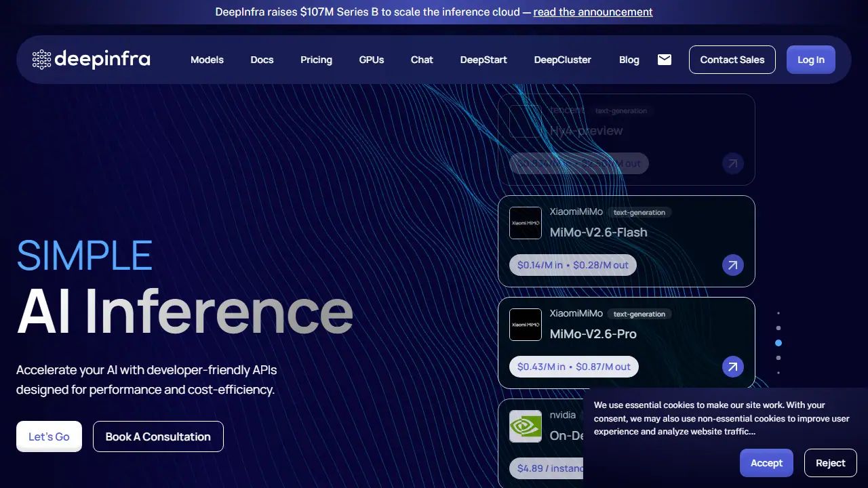Image resolution: width=868 pixels, height=488 pixels.
Task: Click the arrow icon on HY-preview card
Action: [x=732, y=163]
